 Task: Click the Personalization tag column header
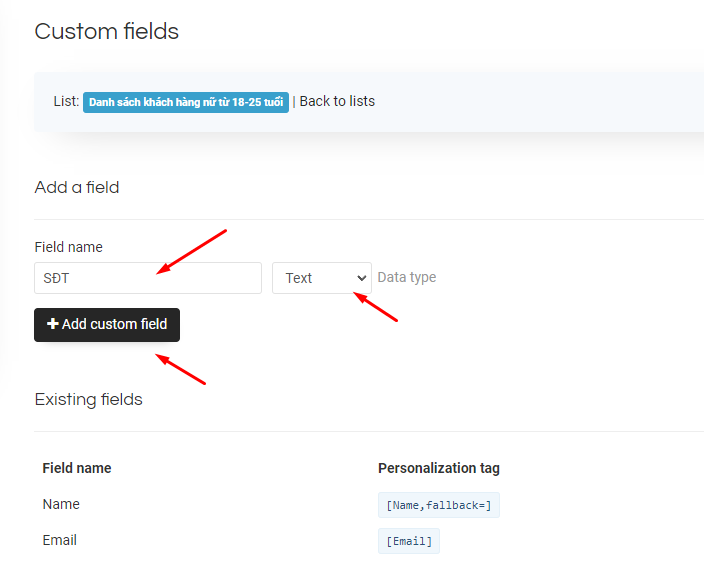(x=438, y=468)
